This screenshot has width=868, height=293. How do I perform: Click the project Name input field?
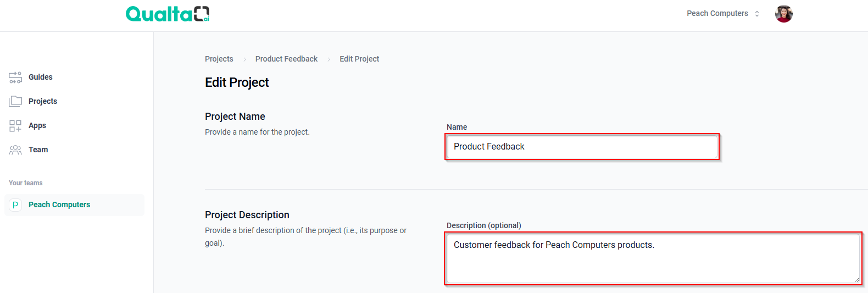(x=582, y=147)
